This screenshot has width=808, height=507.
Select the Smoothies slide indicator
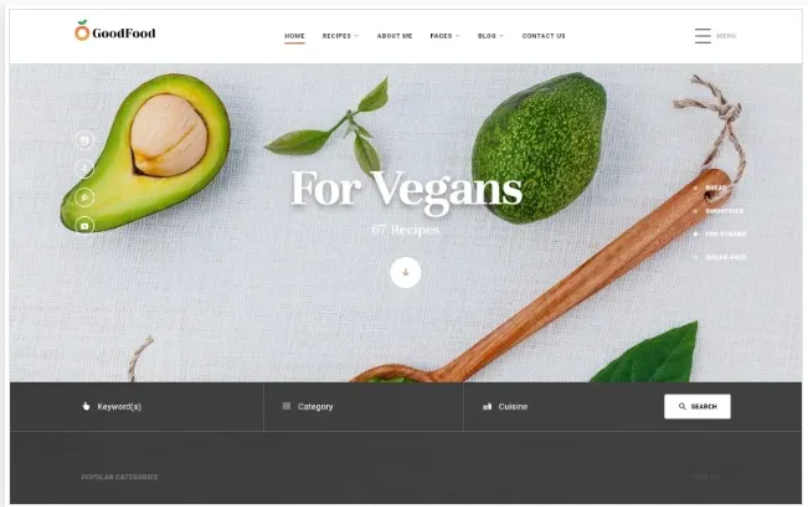coord(719,211)
